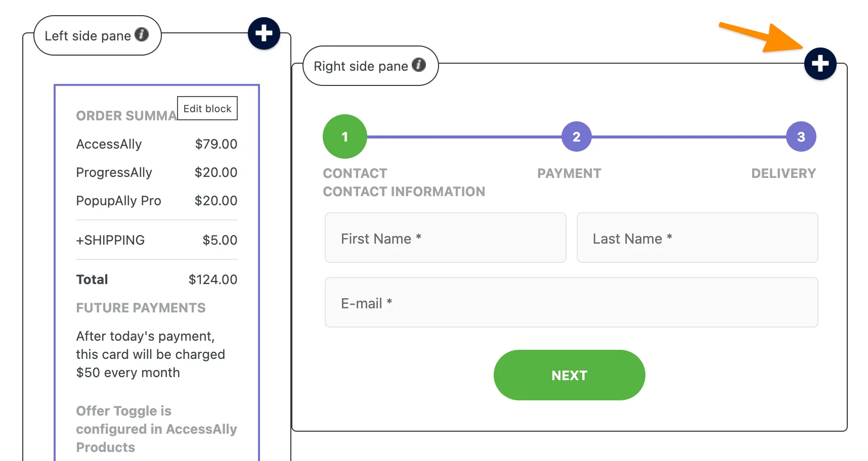Viewport: 868px width, 461px height.
Task: Click the Edit block button
Action: click(x=207, y=108)
